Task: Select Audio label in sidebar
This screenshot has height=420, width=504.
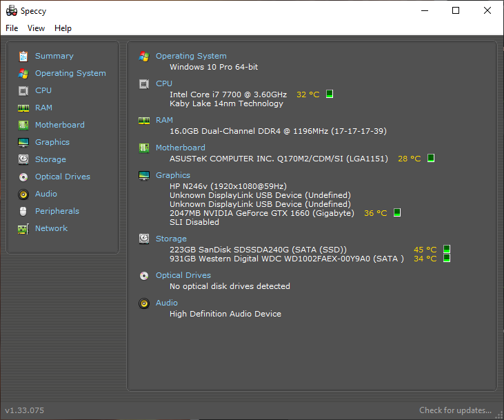Action: coord(46,194)
